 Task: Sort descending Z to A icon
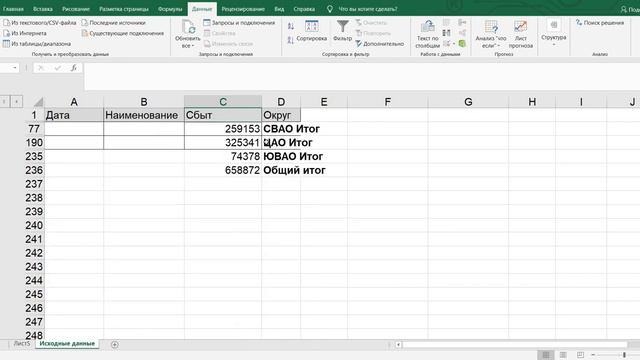tap(291, 40)
